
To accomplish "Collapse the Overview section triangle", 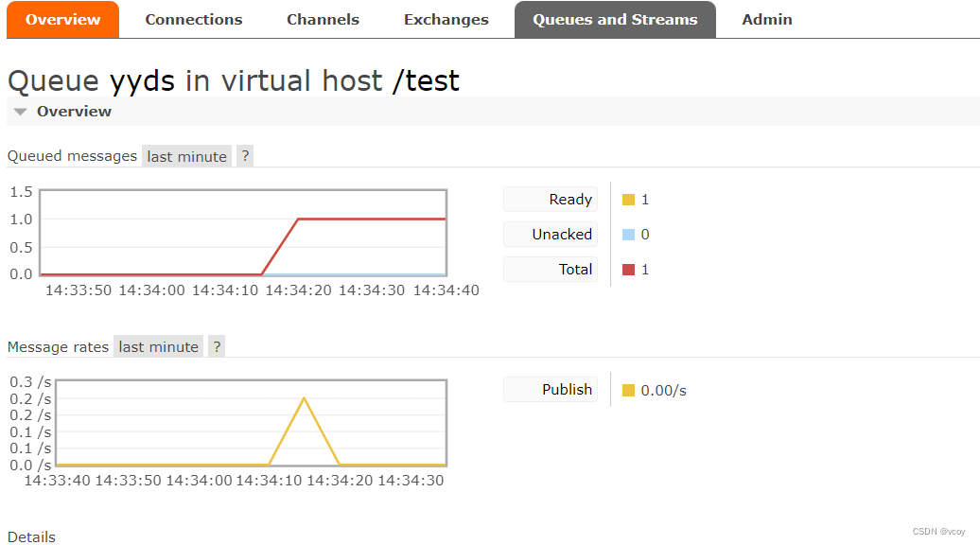I will (21, 112).
